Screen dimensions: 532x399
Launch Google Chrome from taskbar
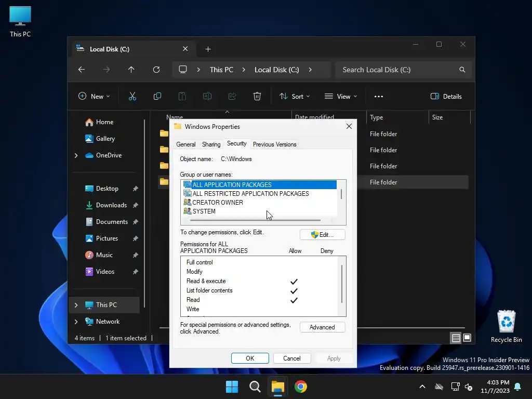tap(301, 387)
